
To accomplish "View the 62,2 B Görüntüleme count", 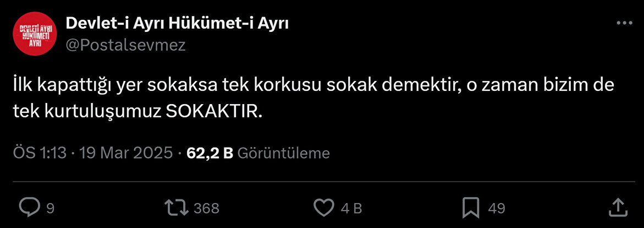I will coord(258,153).
